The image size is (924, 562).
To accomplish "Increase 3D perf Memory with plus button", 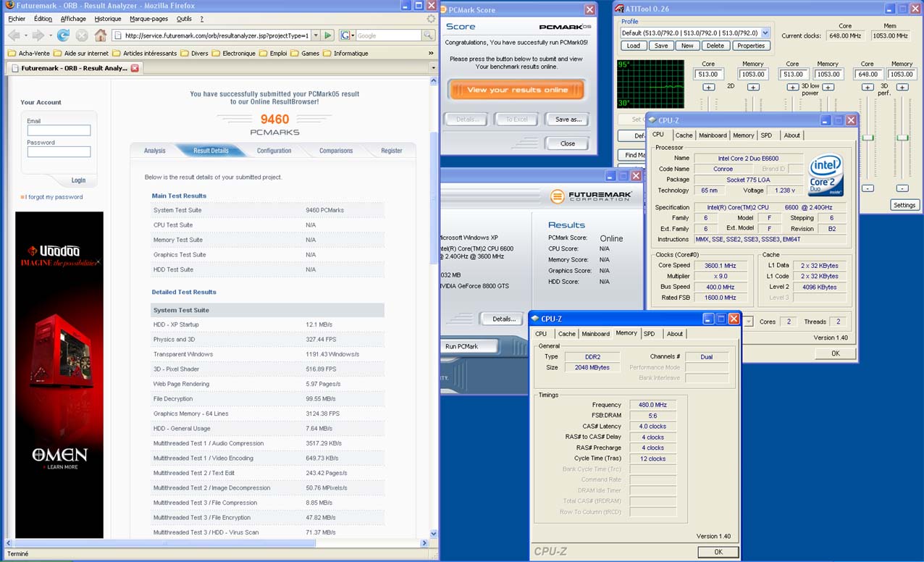I will pyautogui.click(x=902, y=88).
